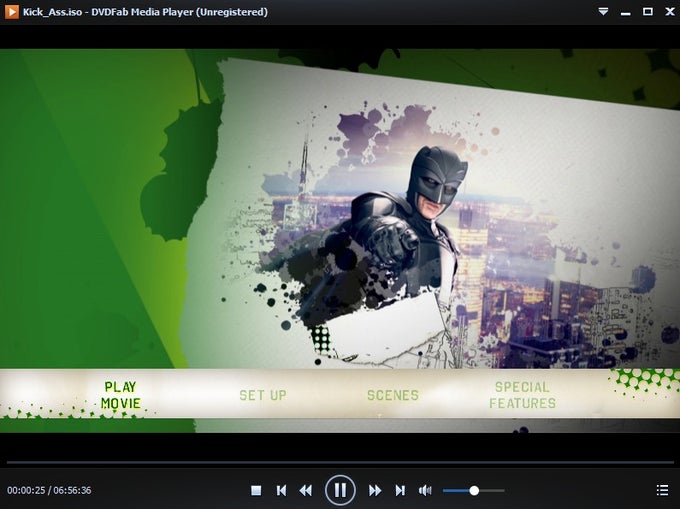Screen dimensions: 680x509
Task: Click the DVDFab orange play logo icon
Action: coord(11,12)
